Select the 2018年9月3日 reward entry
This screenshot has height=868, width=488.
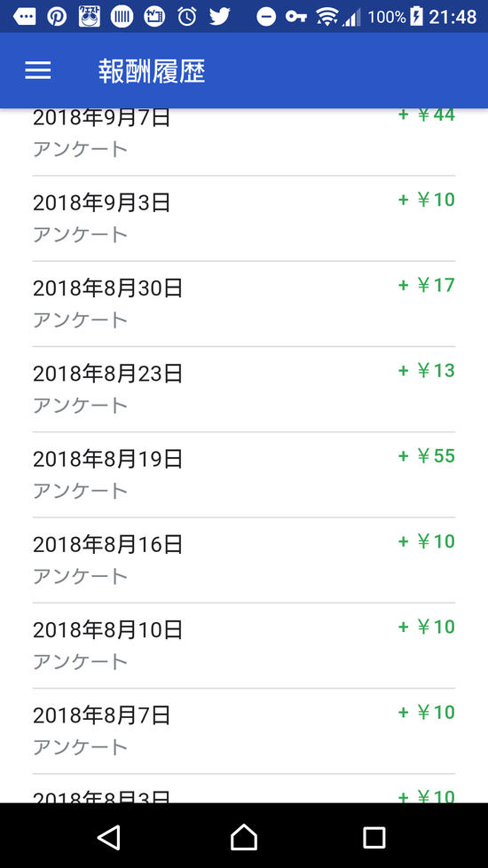tap(244, 218)
